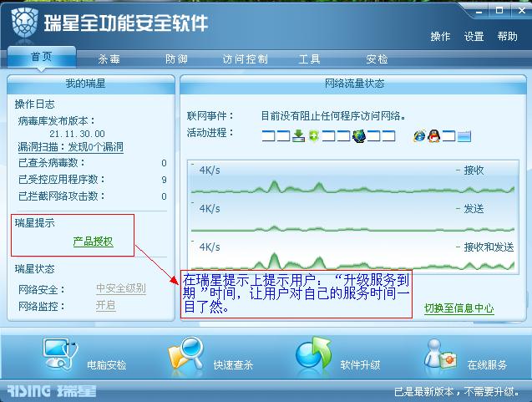Click the 接收和发送 traffic graph
This screenshot has height=402, width=532.
352,255
